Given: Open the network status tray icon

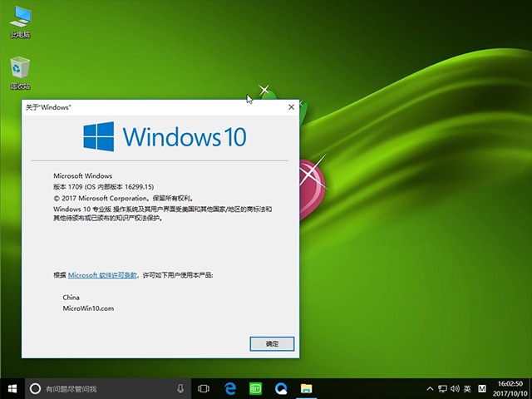Looking at the screenshot, I should pyautogui.click(x=442, y=389).
